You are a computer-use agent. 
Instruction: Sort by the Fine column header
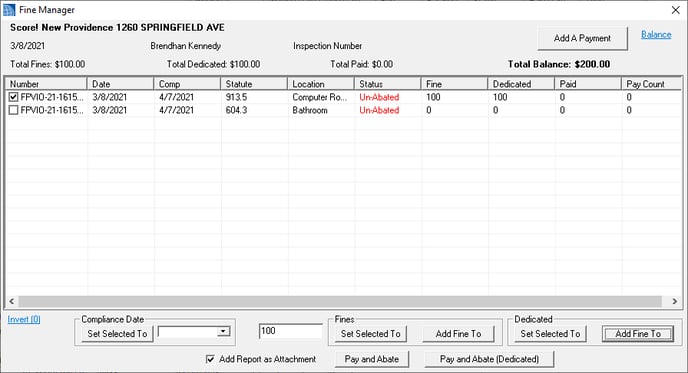pyautogui.click(x=454, y=84)
